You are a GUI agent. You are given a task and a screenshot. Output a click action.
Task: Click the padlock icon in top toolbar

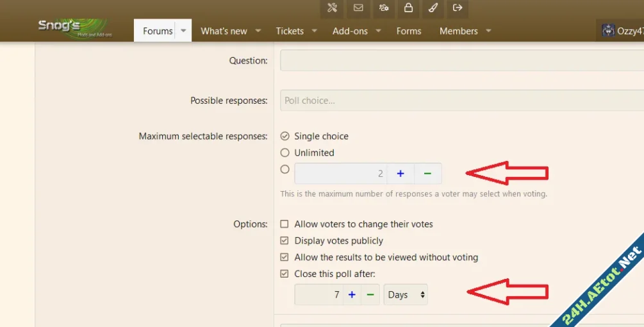click(x=408, y=8)
